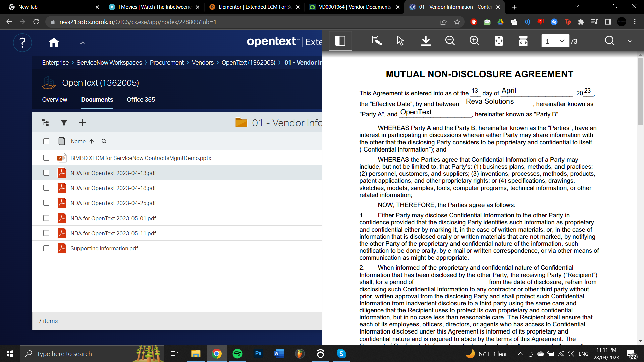This screenshot has width=644, height=362.
Task: Choose the cursor selection tool in viewer
Action: pos(400,41)
